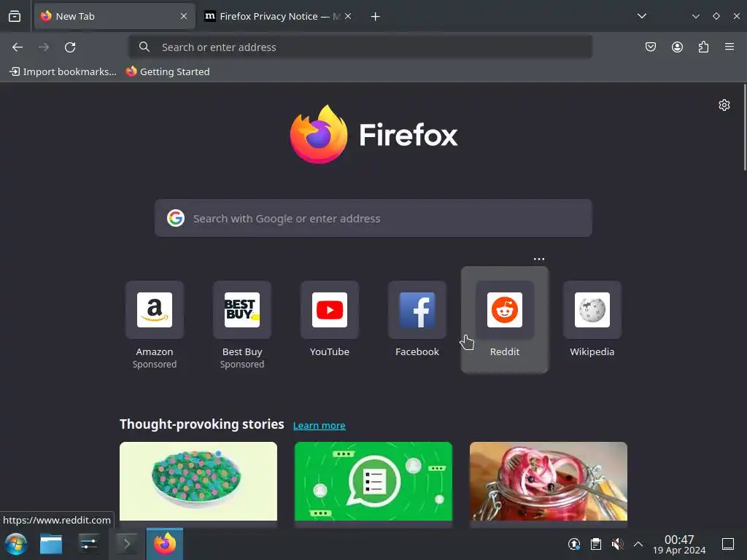Viewport: 747px width, 560px height.
Task: Open the hamburger application menu
Action: pos(729,47)
